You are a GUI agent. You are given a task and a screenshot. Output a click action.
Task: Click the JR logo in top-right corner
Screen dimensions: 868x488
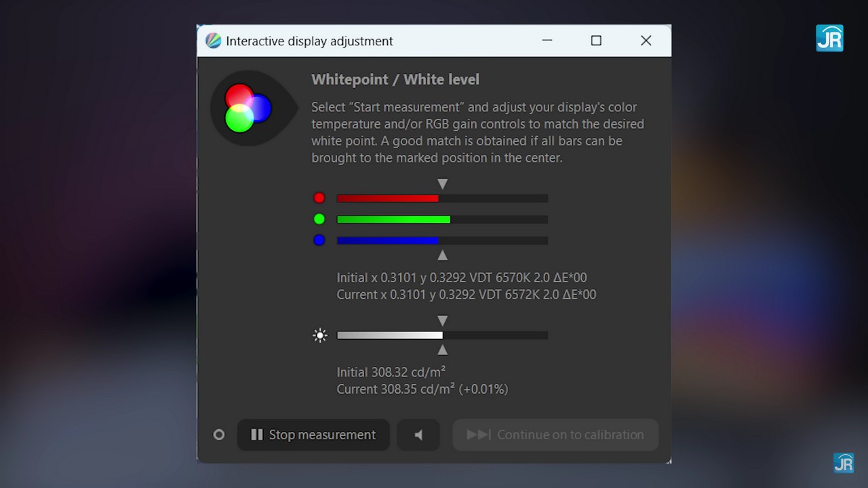click(829, 39)
